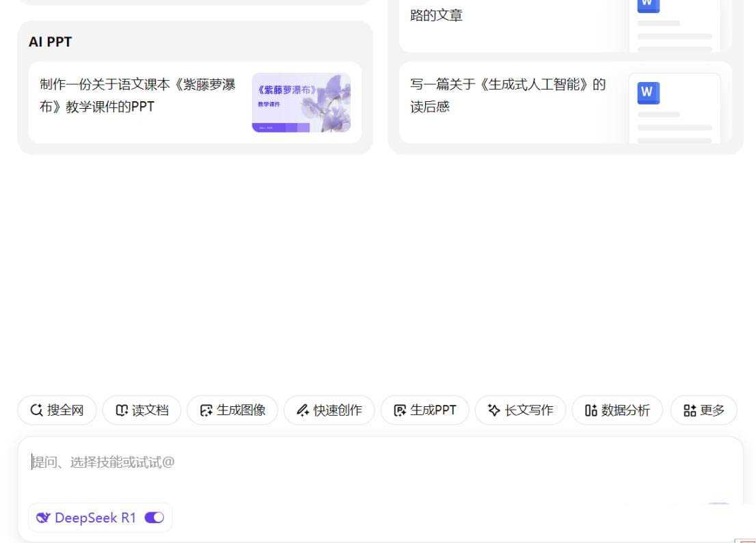
Task: Click the 生成PPT slide icon
Action: (x=400, y=410)
